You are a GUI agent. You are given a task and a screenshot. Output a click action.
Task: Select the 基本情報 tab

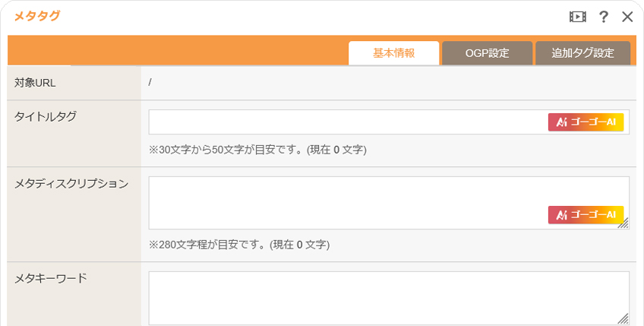[393, 53]
